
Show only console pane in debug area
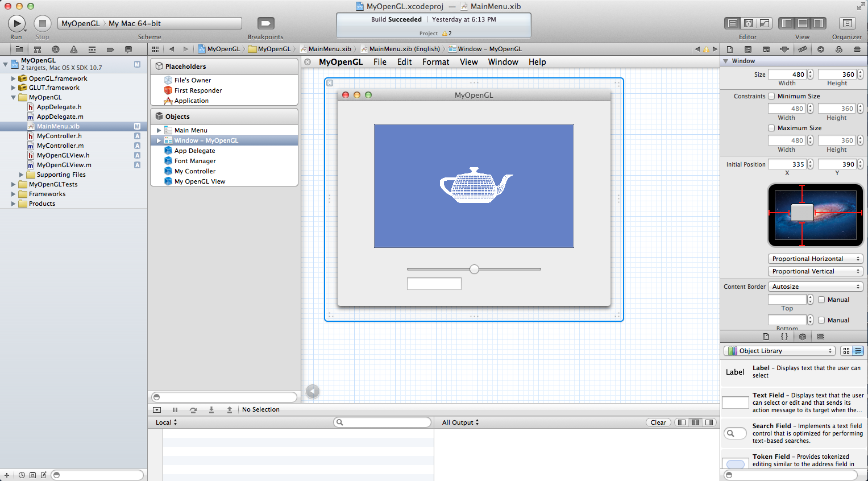709,422
